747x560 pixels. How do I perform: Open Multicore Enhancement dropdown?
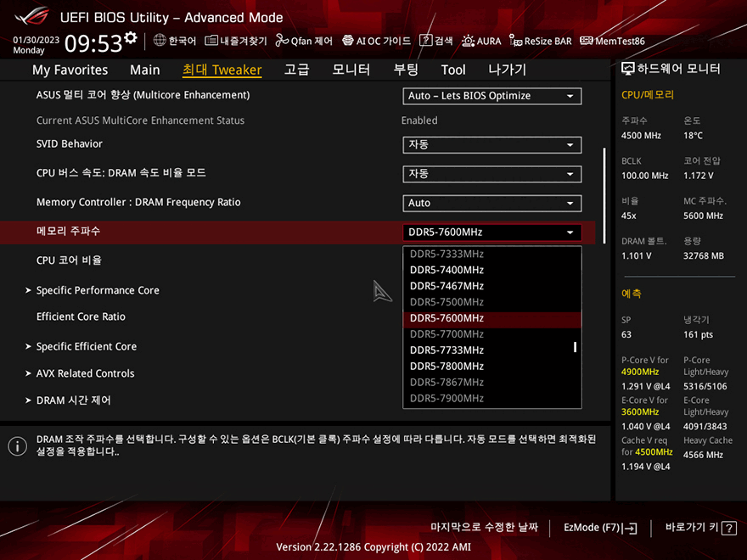492,96
